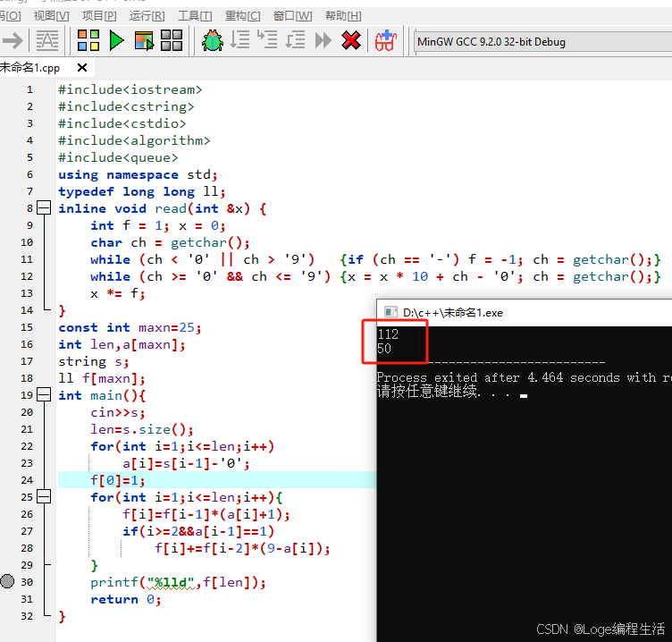Click the 请按任意键继续 prompt in console
Image resolution: width=672 pixels, height=642 pixels.
pos(428,391)
